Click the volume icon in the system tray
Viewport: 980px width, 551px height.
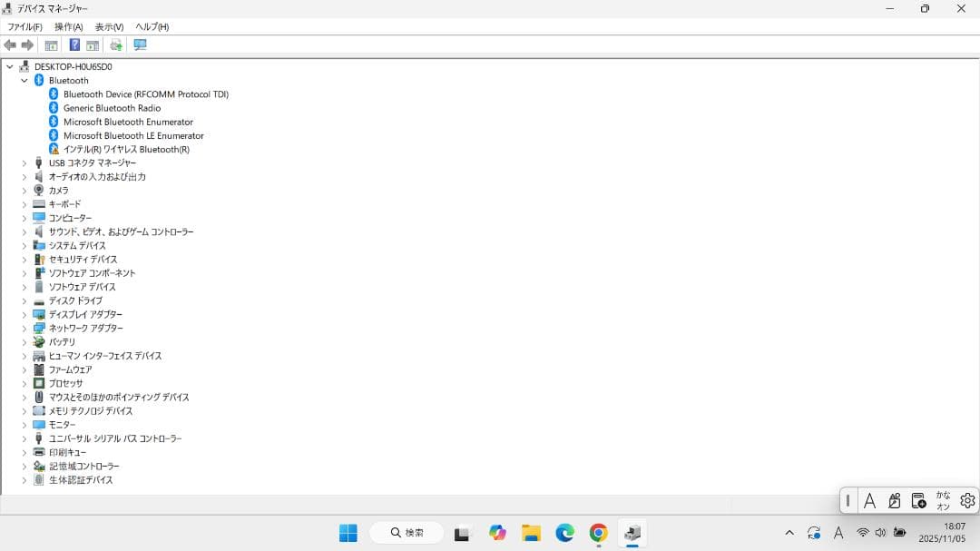point(879,533)
